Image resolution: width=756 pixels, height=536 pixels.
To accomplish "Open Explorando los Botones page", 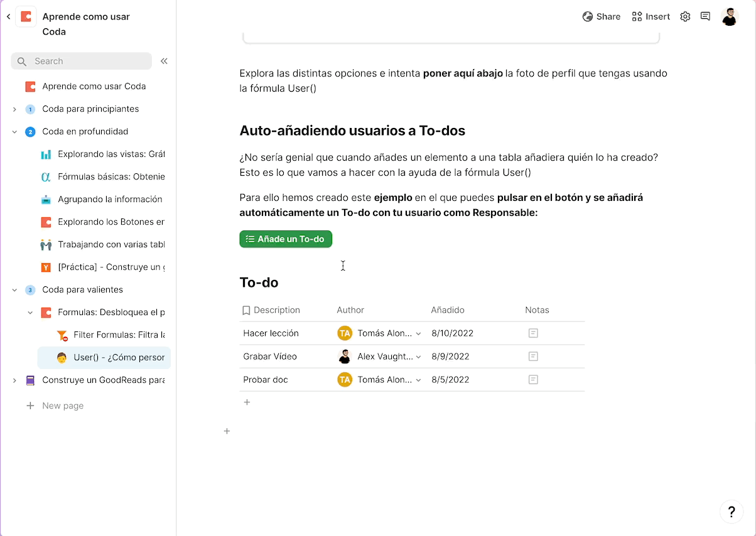I will point(111,222).
